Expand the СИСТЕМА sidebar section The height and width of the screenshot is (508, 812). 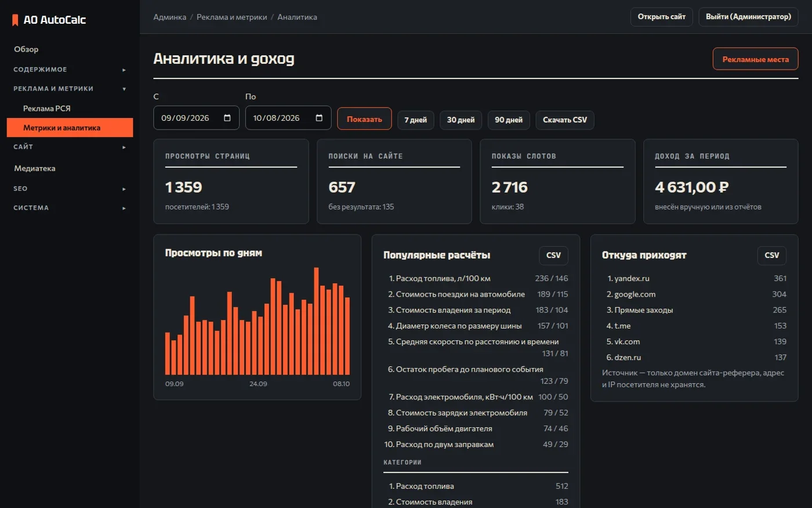pyautogui.click(x=70, y=208)
